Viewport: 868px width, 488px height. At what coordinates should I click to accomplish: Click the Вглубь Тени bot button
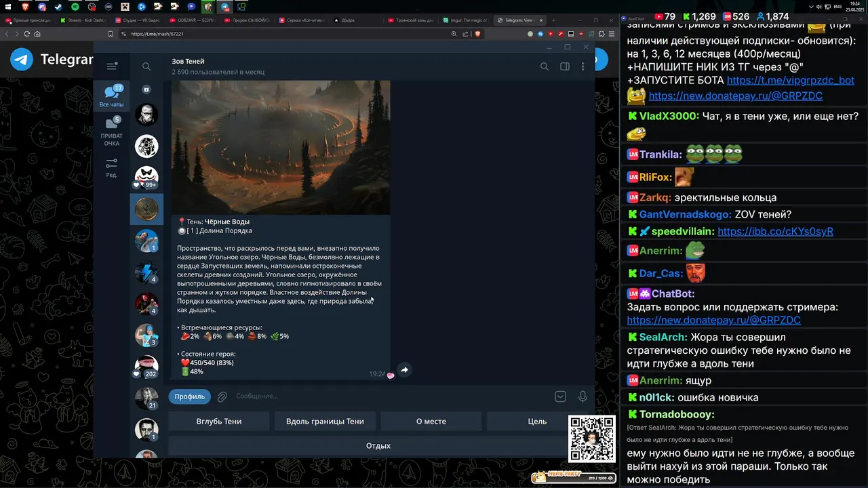219,422
